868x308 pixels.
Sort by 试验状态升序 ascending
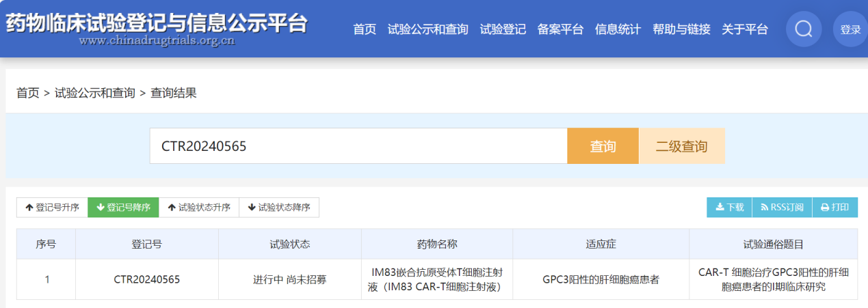pyautogui.click(x=199, y=208)
